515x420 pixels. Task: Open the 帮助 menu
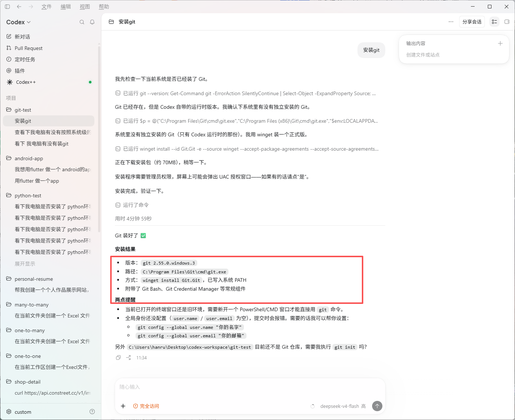[x=104, y=7]
